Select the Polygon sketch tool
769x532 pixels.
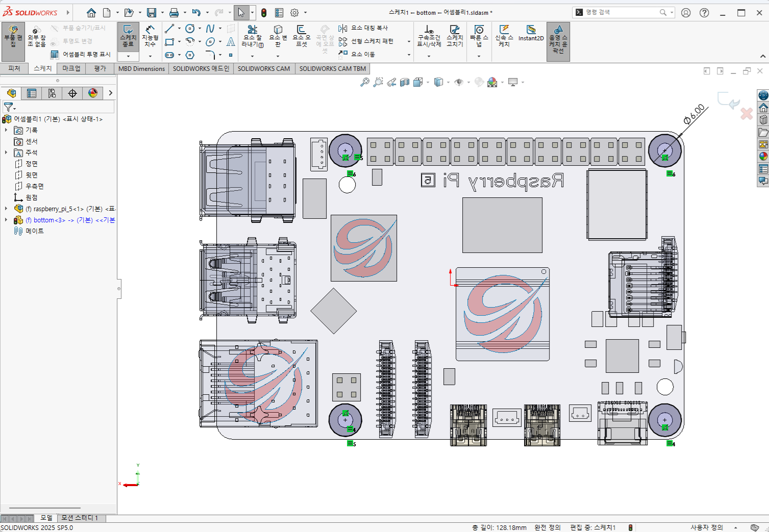[190, 55]
